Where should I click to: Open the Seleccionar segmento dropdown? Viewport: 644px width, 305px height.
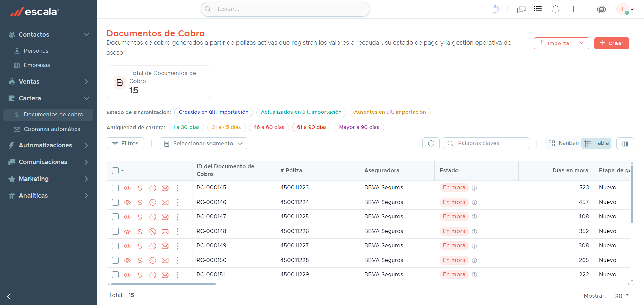point(203,143)
